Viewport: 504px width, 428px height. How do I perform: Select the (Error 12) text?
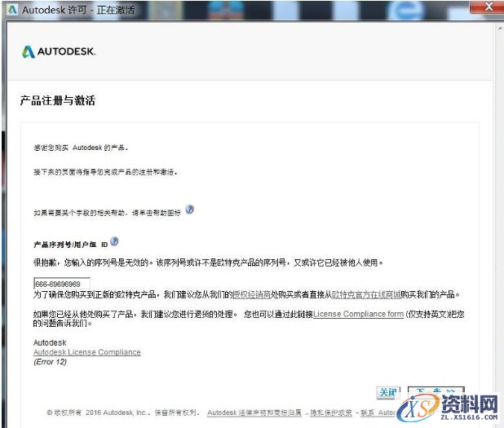[x=50, y=362]
